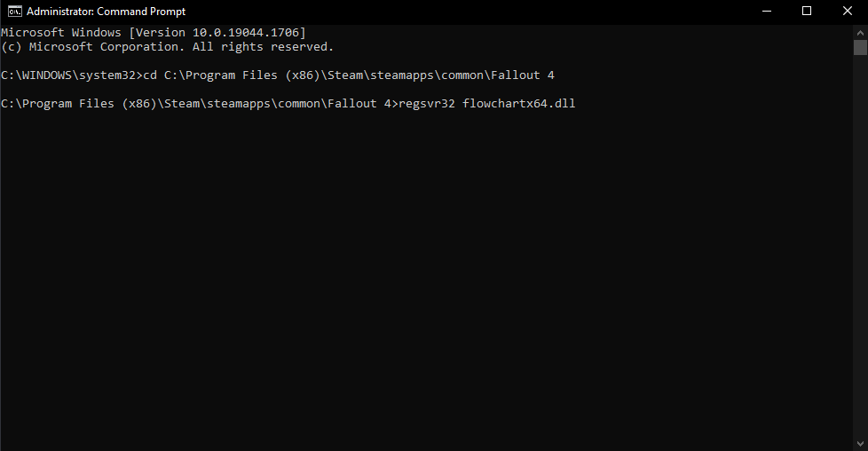This screenshot has height=451, width=868.
Task: Click the empty black terminal area
Action: [x=426, y=284]
